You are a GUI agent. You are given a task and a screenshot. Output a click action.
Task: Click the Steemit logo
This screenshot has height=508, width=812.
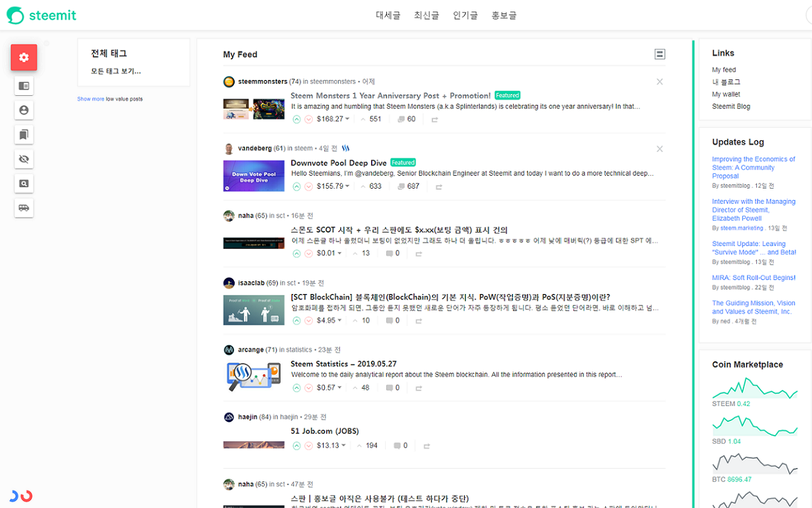(x=42, y=15)
